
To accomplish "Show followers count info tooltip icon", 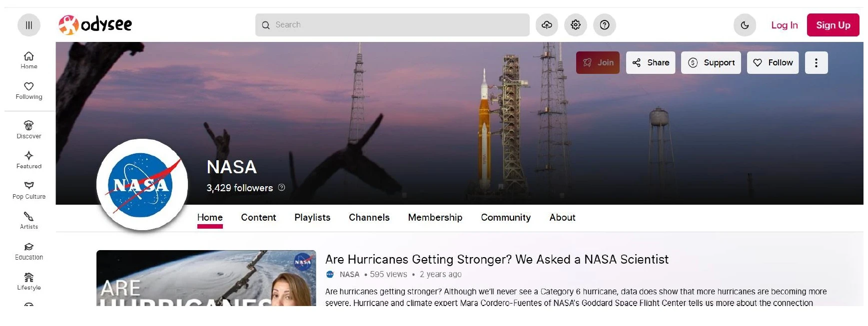I will click(x=281, y=188).
